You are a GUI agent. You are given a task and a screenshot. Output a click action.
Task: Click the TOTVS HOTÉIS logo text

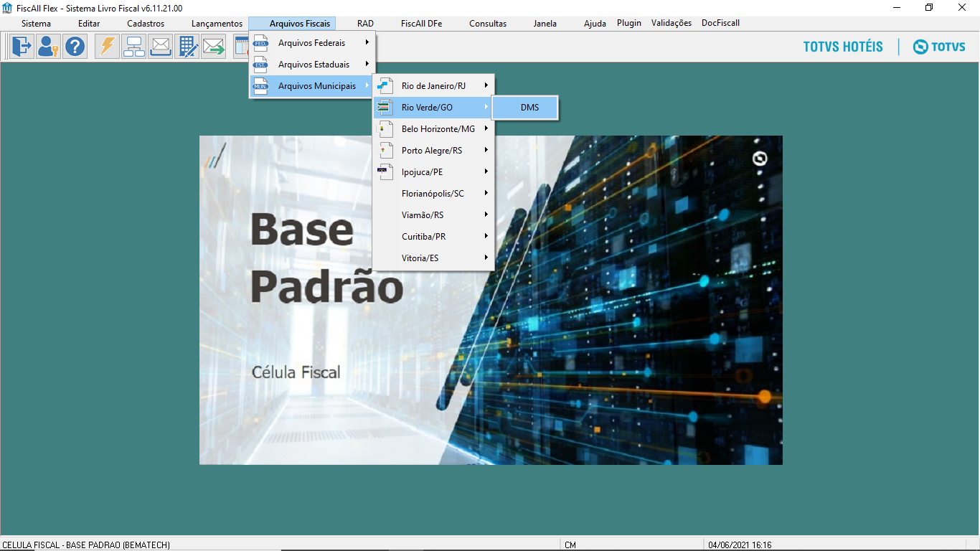(843, 47)
